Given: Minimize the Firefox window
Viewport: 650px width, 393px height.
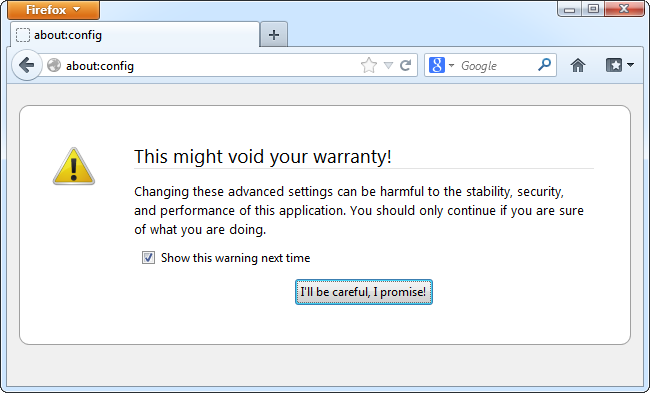Looking at the screenshot, I should tap(569, 9).
